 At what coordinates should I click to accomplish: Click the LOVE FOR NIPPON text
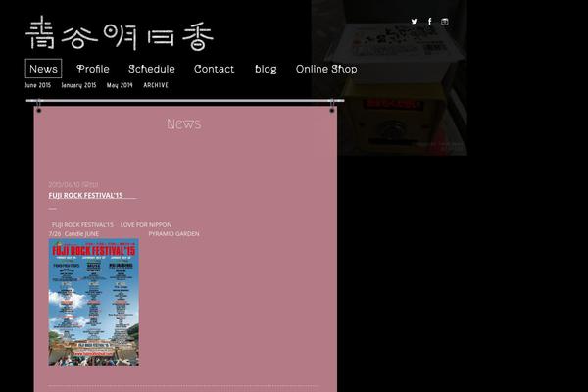point(146,224)
